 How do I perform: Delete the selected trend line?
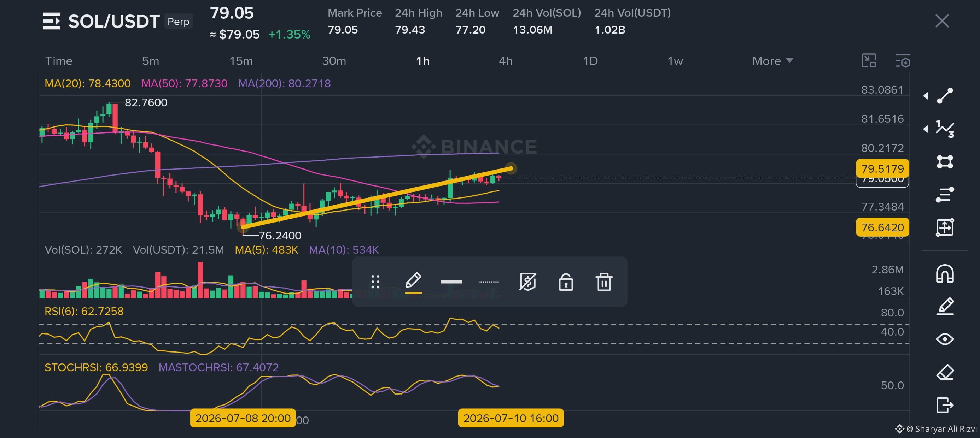coord(604,282)
